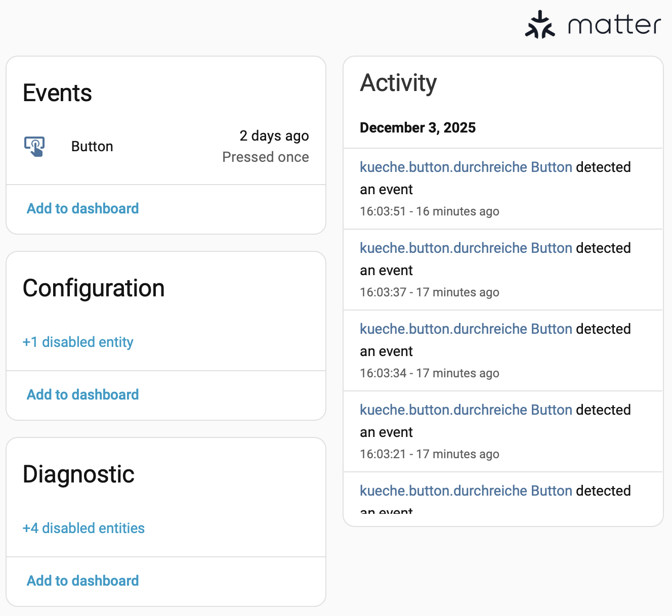This screenshot has height=616, width=672.
Task: Click the Activity card heading
Action: tap(398, 83)
